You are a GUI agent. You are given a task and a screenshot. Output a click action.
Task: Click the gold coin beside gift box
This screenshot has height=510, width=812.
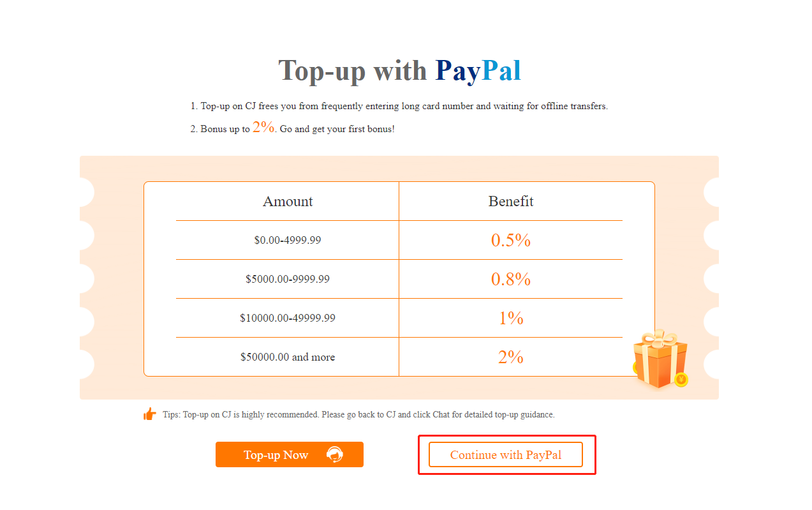point(681,380)
